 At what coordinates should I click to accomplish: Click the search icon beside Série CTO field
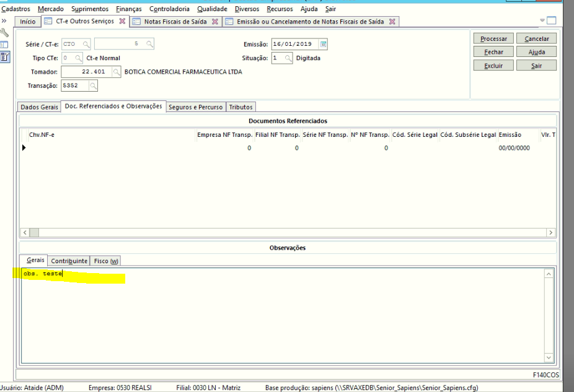point(86,45)
